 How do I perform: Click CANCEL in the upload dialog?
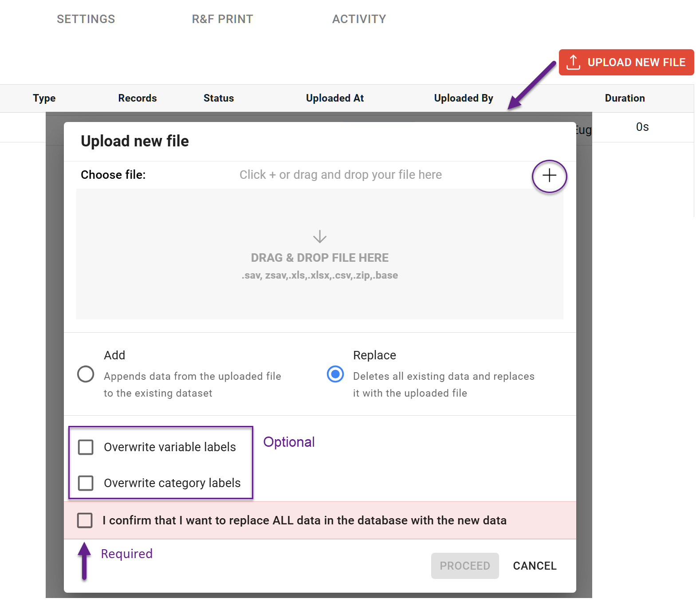pyautogui.click(x=535, y=566)
